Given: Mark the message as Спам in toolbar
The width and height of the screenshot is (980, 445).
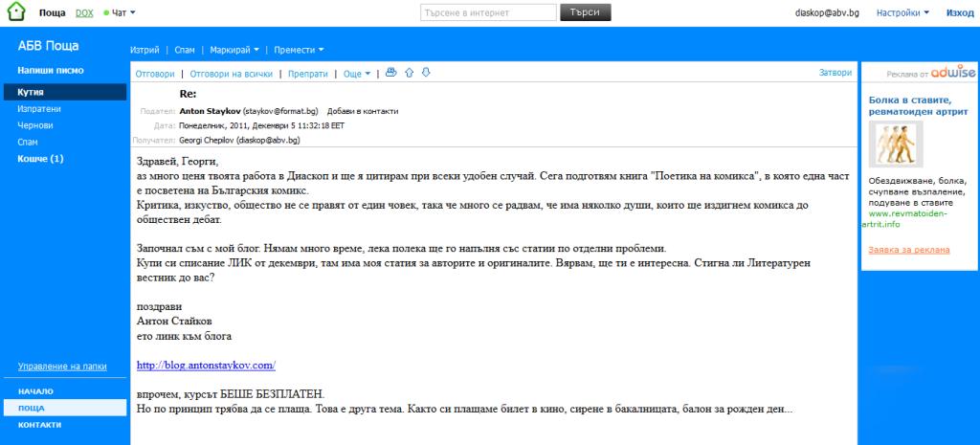Looking at the screenshot, I should click(185, 50).
